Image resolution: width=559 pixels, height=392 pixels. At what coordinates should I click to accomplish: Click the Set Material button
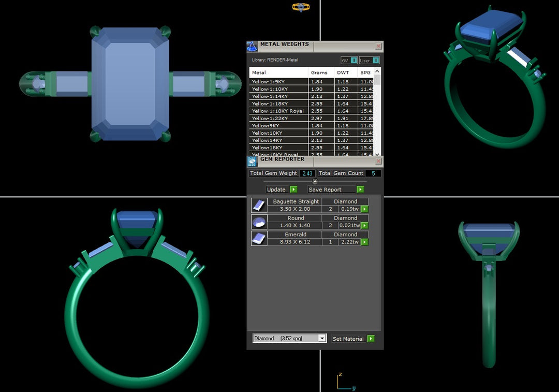[x=352, y=339]
